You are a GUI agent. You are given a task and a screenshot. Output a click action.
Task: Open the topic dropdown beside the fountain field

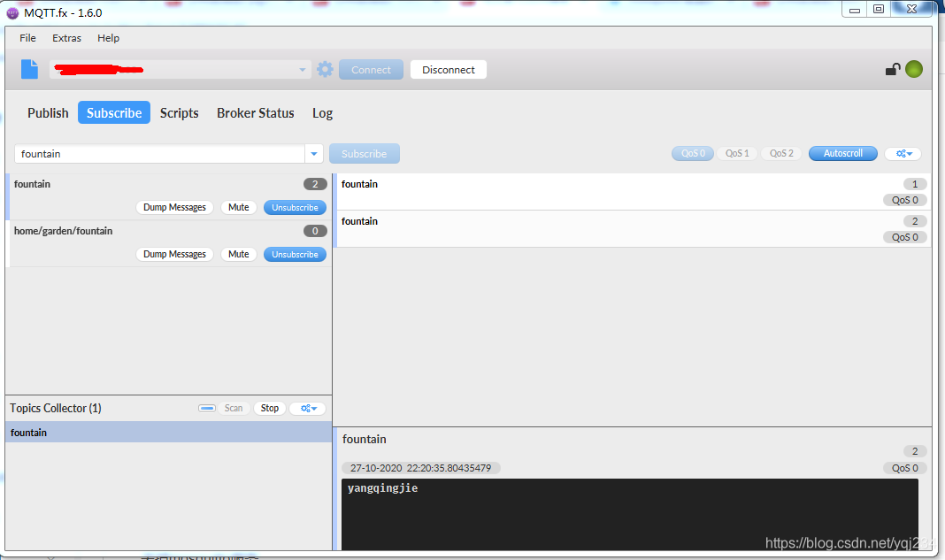[x=314, y=153]
